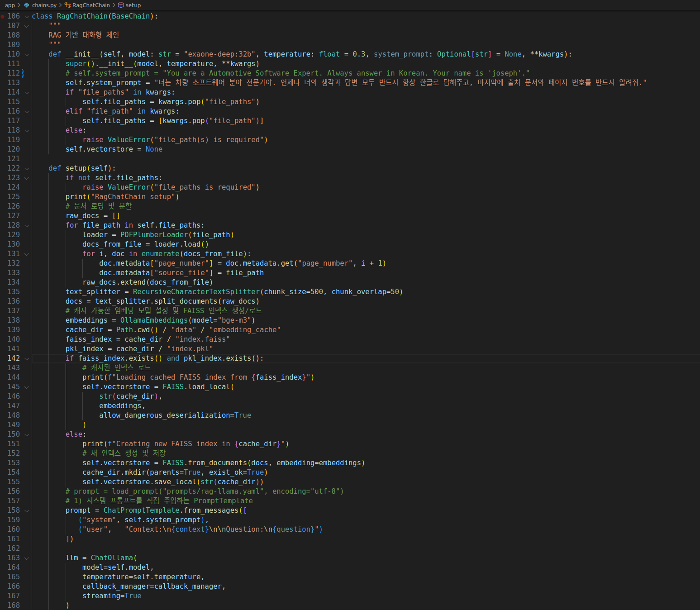Click 'raw_docs = []' on line 127
700x610 pixels.
pos(93,216)
